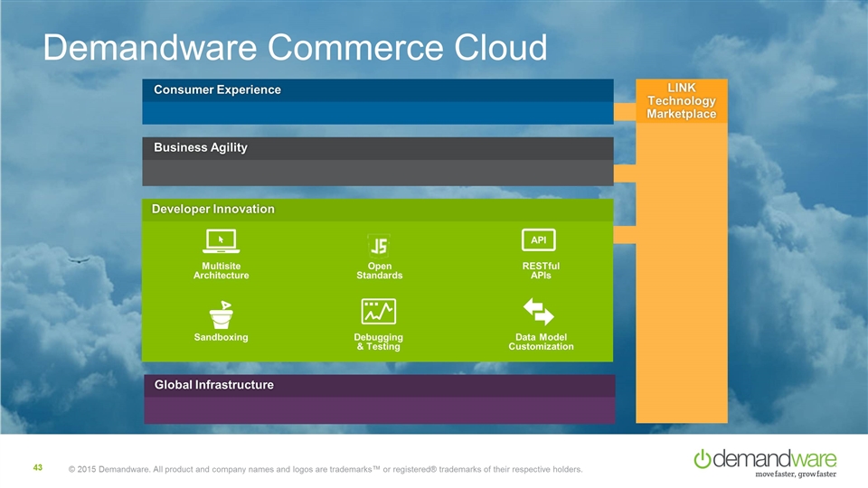This screenshot has height=488, width=868.
Task: Click the Multisite Architecture laptop icon
Action: pyautogui.click(x=221, y=241)
